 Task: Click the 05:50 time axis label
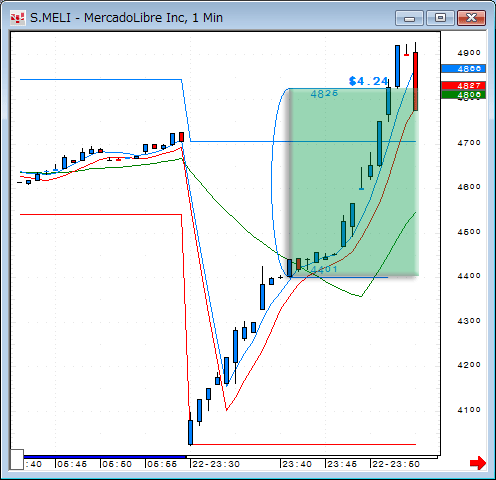[x=117, y=464]
